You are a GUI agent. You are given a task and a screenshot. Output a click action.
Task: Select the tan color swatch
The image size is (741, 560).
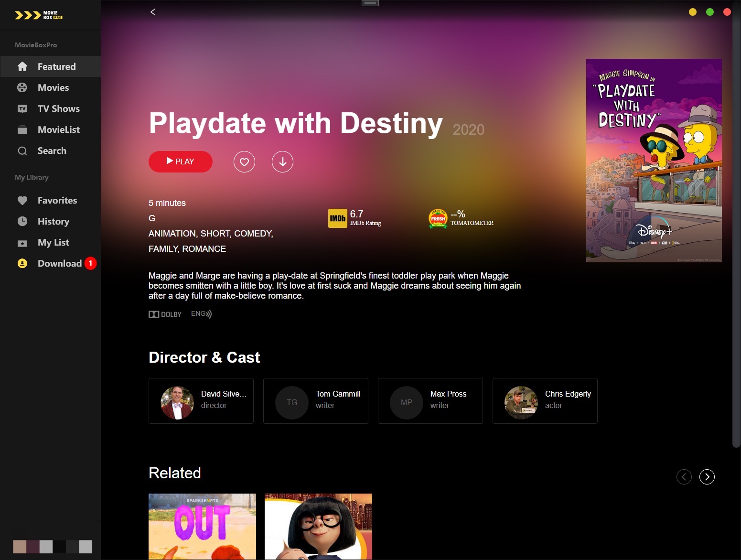20,547
